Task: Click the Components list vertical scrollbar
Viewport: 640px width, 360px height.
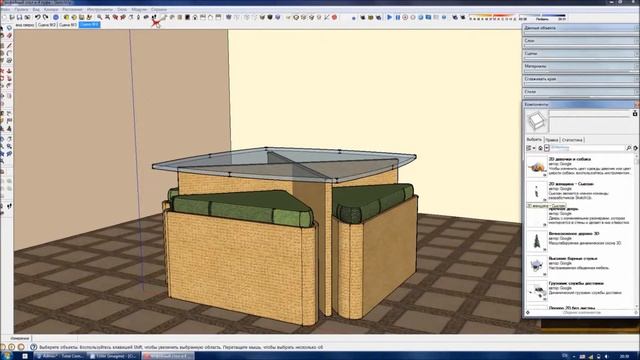Action: point(636,232)
